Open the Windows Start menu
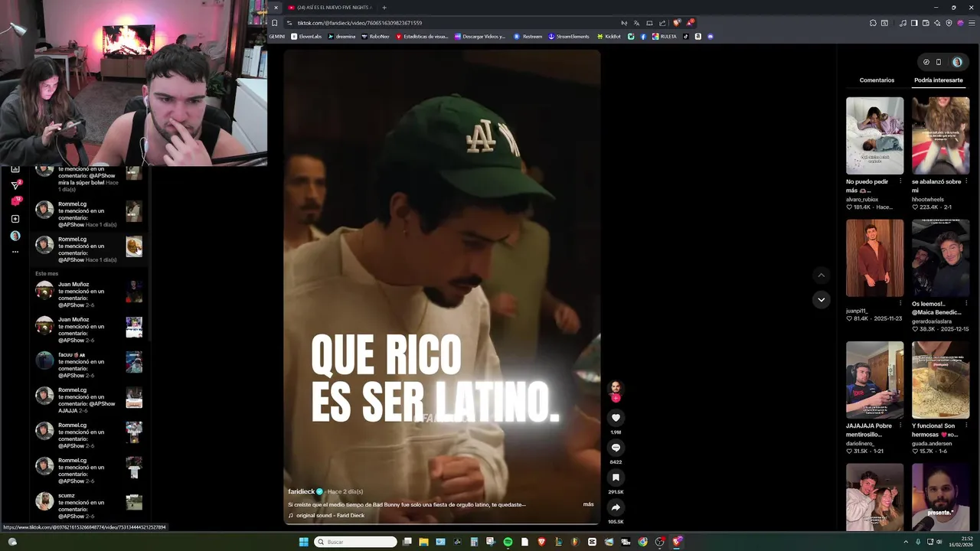The image size is (980, 551). [x=303, y=542]
